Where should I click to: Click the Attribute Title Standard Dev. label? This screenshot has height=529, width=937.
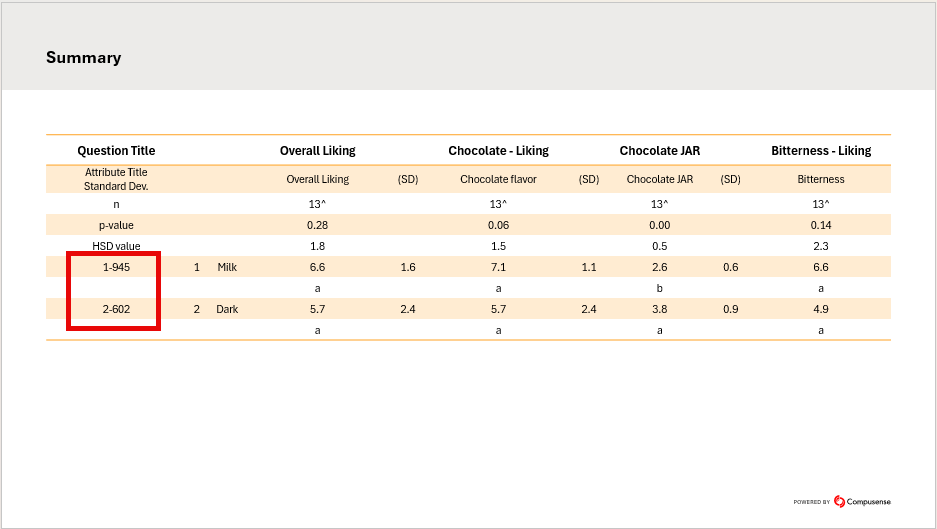click(116, 179)
